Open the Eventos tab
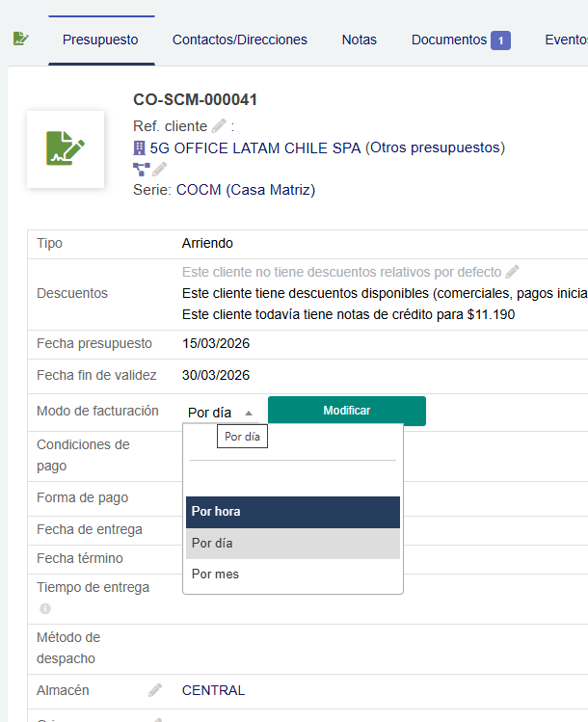The image size is (588, 722). click(x=567, y=40)
